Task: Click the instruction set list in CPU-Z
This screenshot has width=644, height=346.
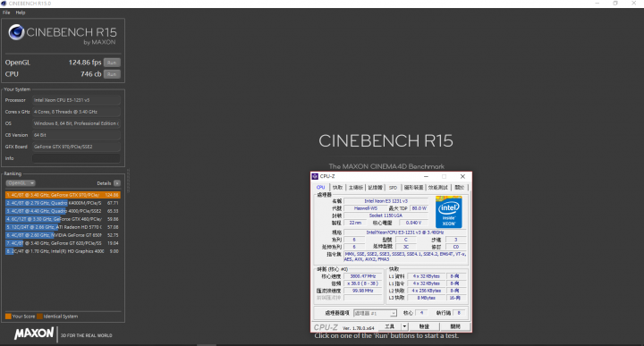Action: coord(405,257)
